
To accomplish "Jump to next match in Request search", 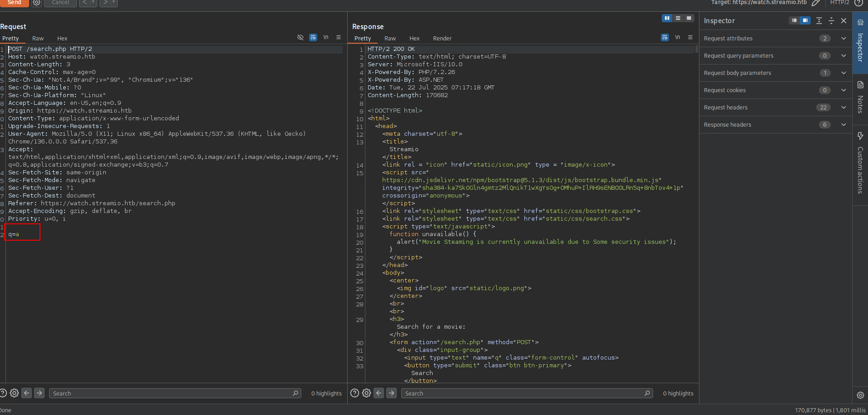I will (x=40, y=393).
